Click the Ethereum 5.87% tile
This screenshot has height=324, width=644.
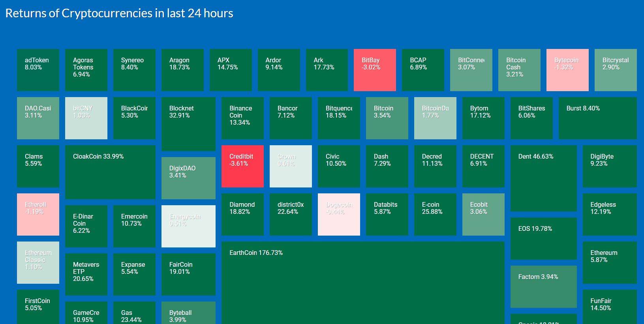point(610,262)
